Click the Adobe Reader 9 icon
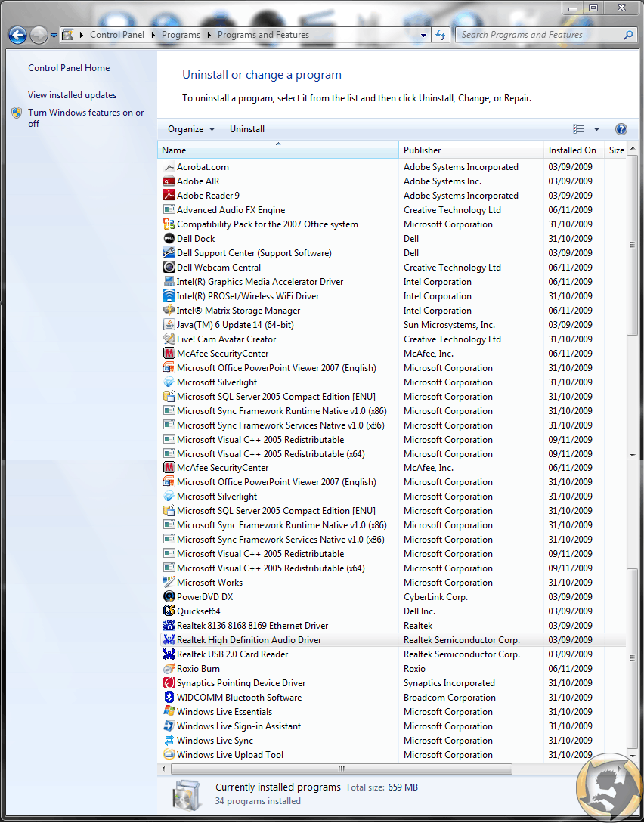 point(169,195)
